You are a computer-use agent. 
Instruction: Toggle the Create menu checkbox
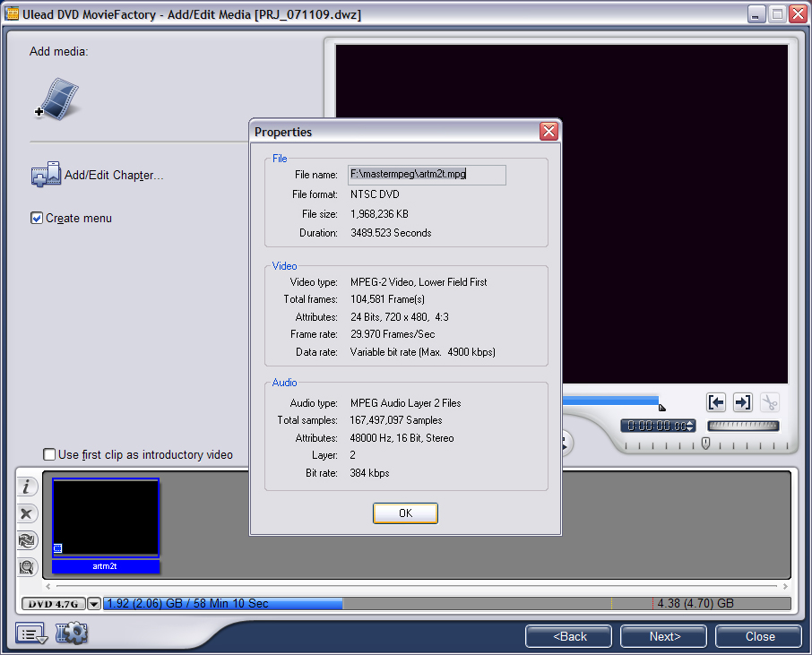(36, 218)
